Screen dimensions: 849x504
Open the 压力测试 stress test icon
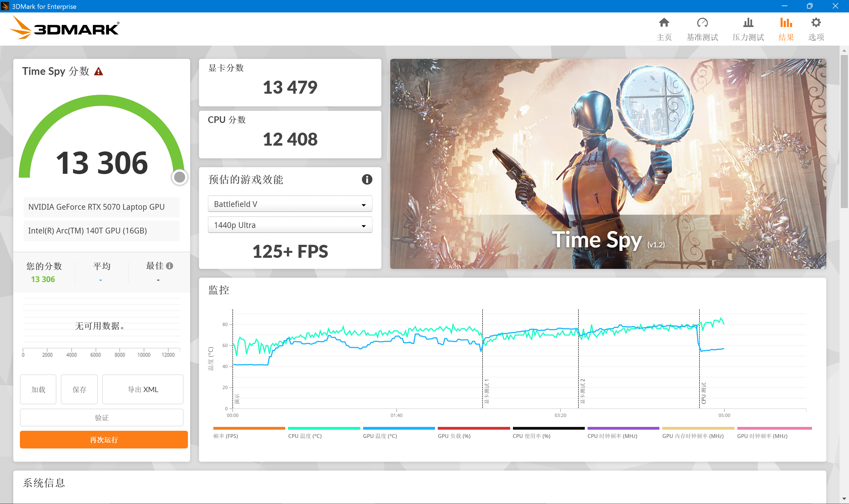748,23
